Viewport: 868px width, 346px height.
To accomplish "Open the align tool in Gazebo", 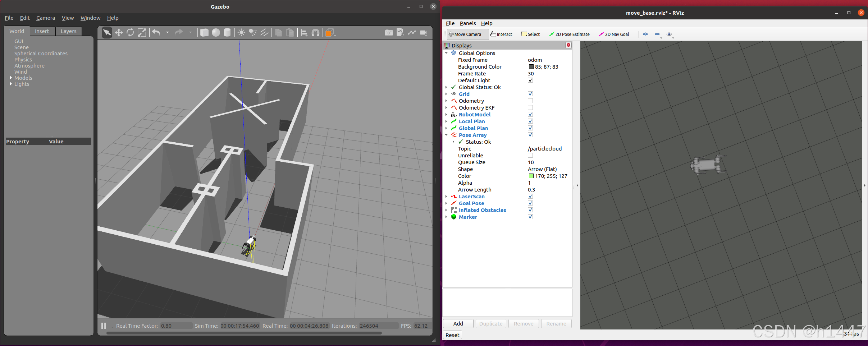I will click(x=304, y=33).
